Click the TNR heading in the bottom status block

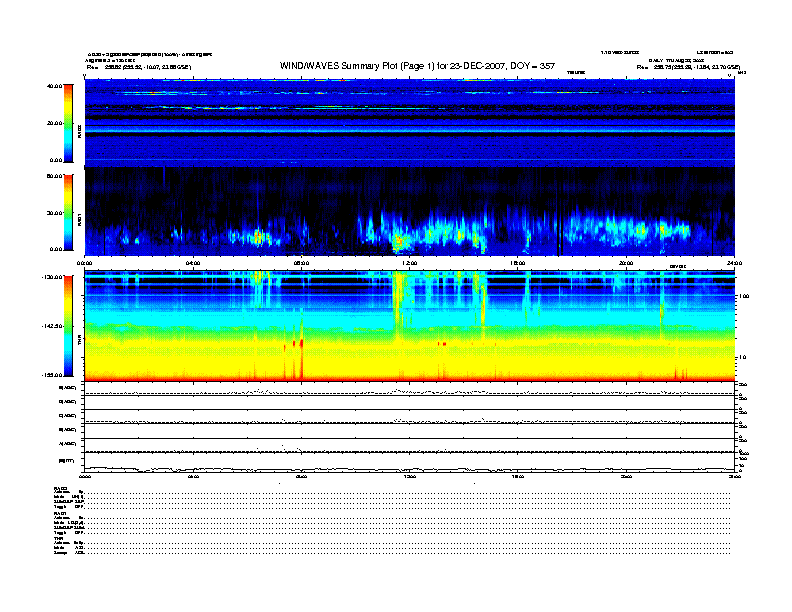(59, 538)
